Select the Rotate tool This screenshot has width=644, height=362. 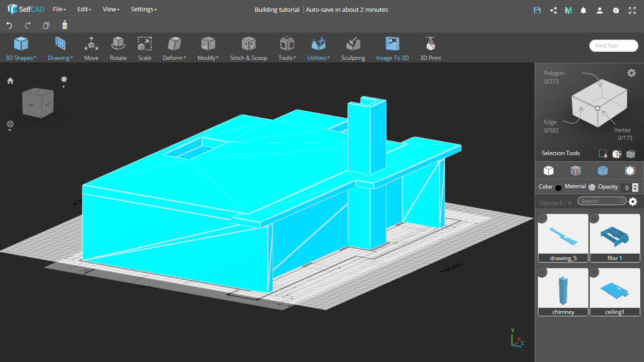pyautogui.click(x=118, y=49)
